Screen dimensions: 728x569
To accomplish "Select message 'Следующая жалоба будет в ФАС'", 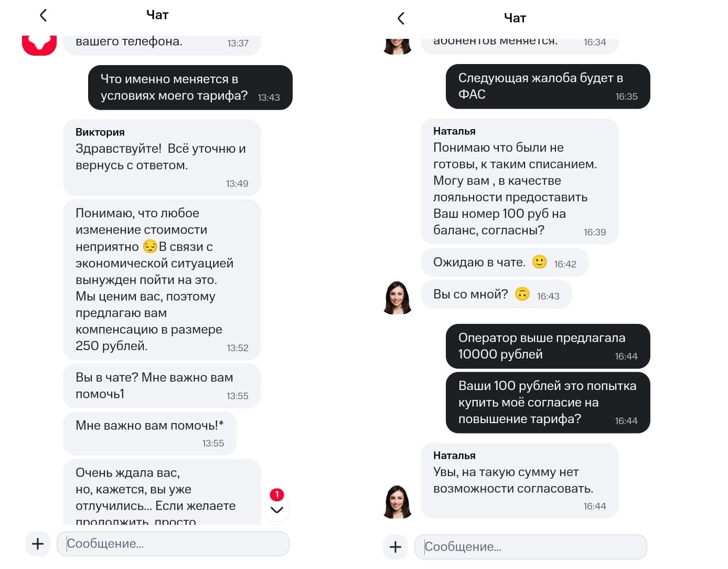I will (x=548, y=87).
